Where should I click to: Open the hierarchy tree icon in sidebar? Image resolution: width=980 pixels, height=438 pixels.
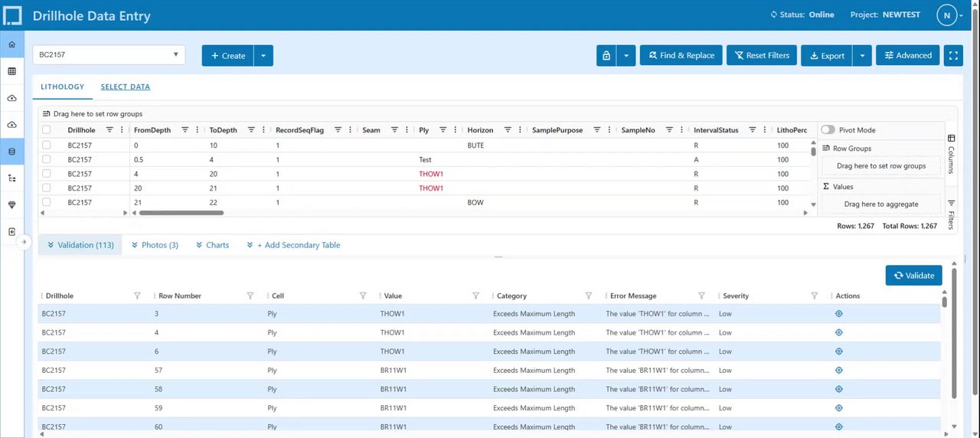click(x=11, y=178)
